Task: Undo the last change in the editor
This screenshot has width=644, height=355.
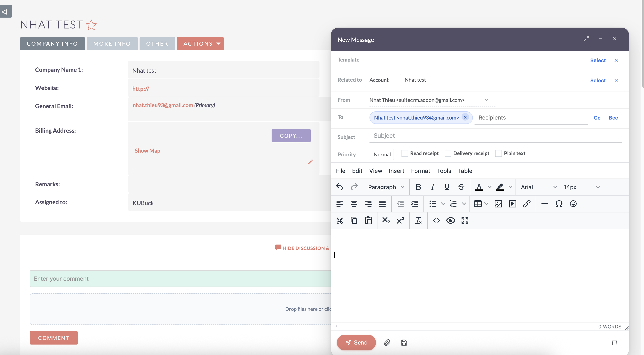Action: pyautogui.click(x=340, y=187)
